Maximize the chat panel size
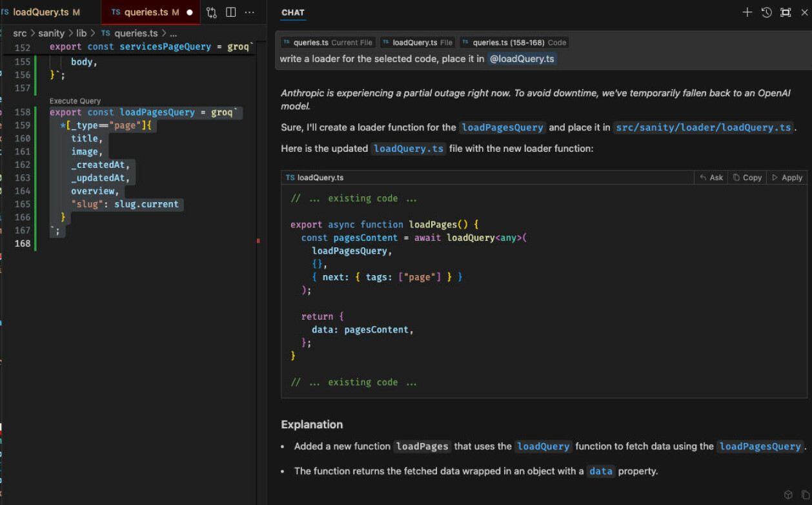Viewport: 812px width, 505px height. [x=786, y=12]
